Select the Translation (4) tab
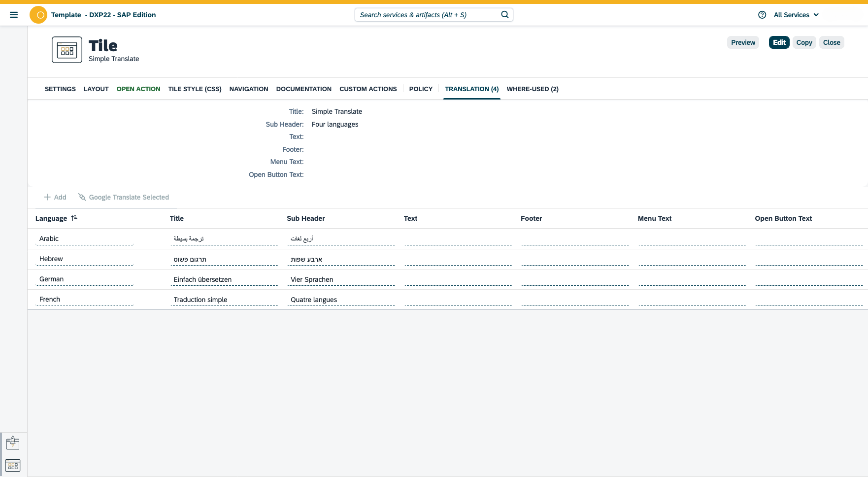Image resolution: width=868 pixels, height=477 pixels. click(472, 89)
